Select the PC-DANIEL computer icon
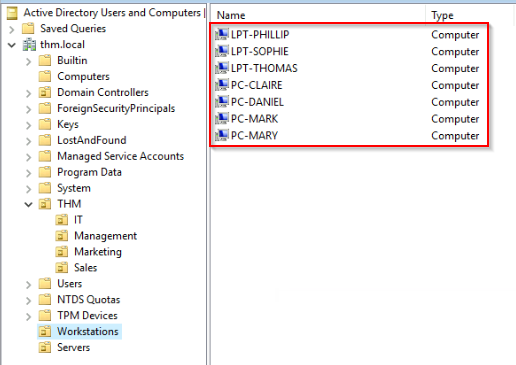The height and width of the screenshot is (365, 516). 222,102
